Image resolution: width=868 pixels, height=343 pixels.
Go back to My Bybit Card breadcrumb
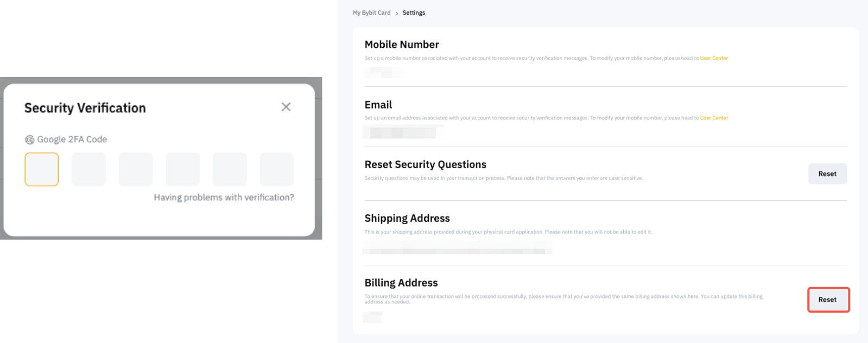pyautogui.click(x=371, y=13)
